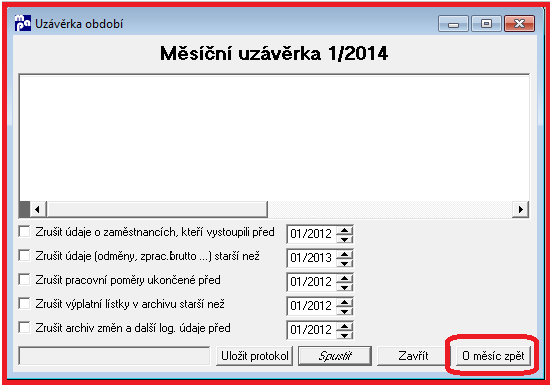Viewport: 550px width, 385px height.
Task: Decrease date for employees who left before
Action: pyautogui.click(x=344, y=239)
